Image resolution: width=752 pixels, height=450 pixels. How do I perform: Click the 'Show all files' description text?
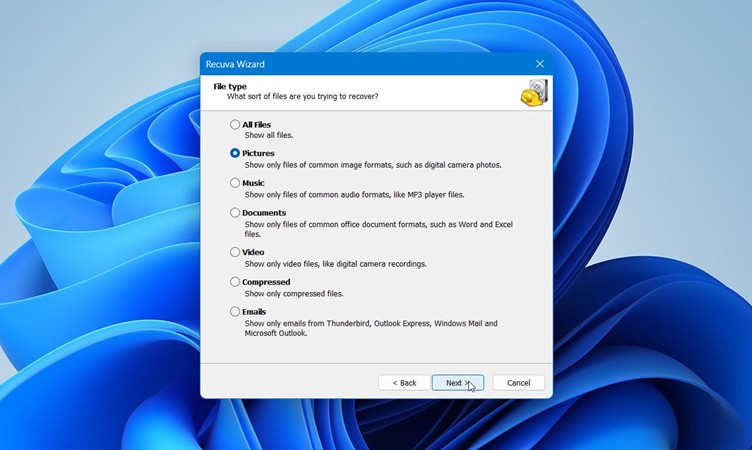[269, 135]
